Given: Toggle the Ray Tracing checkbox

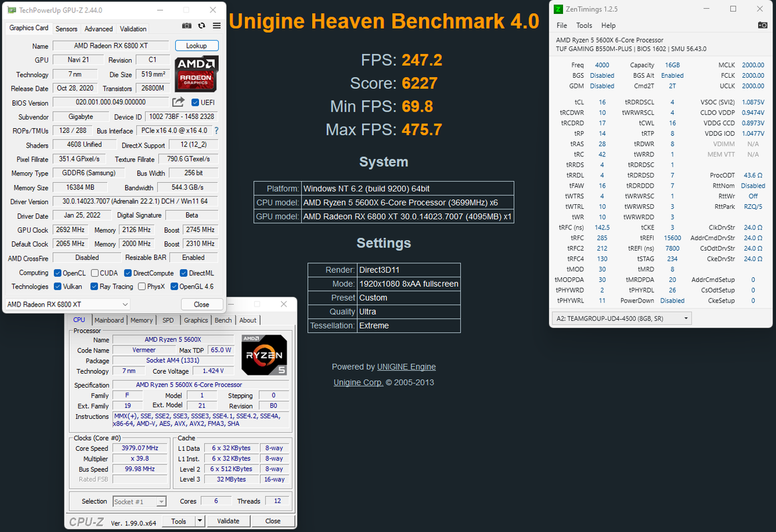Looking at the screenshot, I should 94,286.
